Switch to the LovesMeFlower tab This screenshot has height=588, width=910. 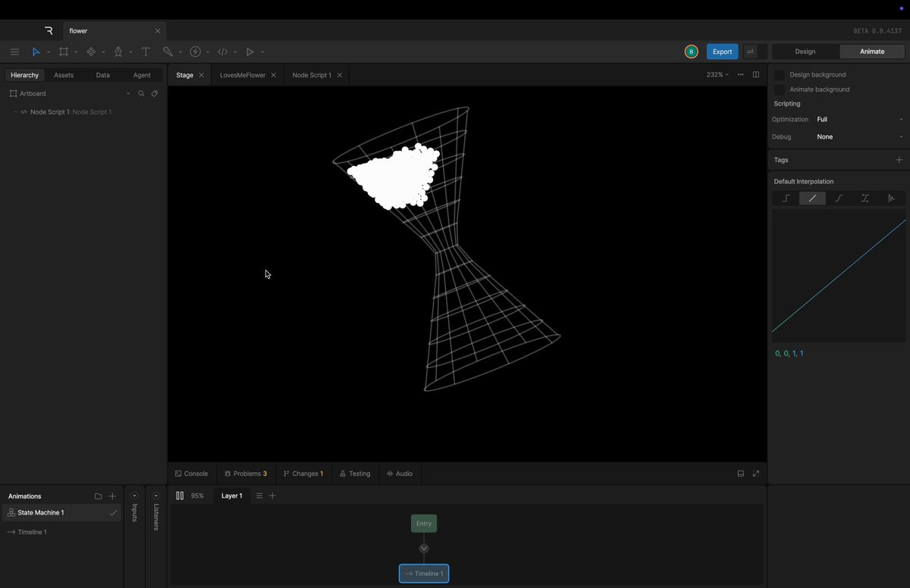(243, 75)
